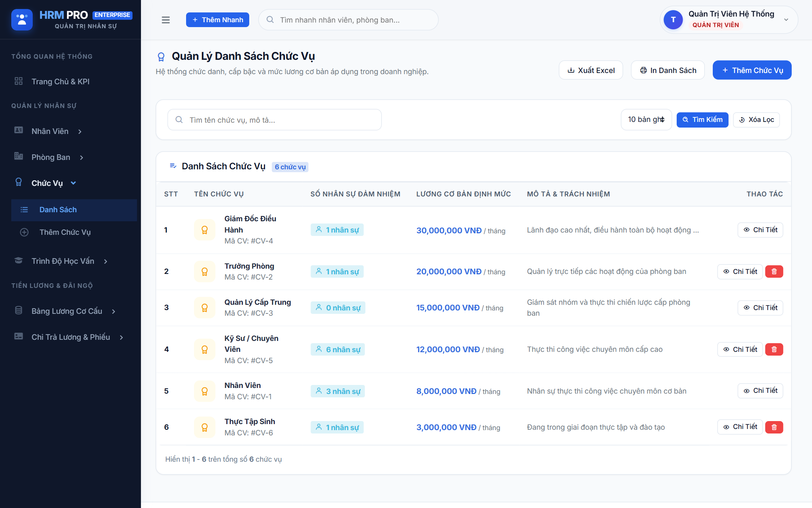
Task: View Chi Tiết for Nhân Viên row
Action: (x=760, y=391)
